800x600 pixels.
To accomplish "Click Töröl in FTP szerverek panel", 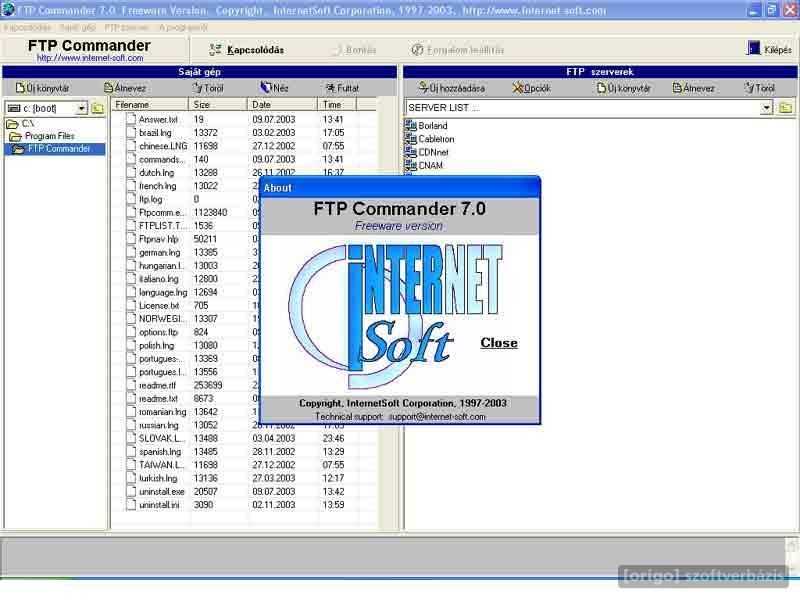I will click(759, 88).
